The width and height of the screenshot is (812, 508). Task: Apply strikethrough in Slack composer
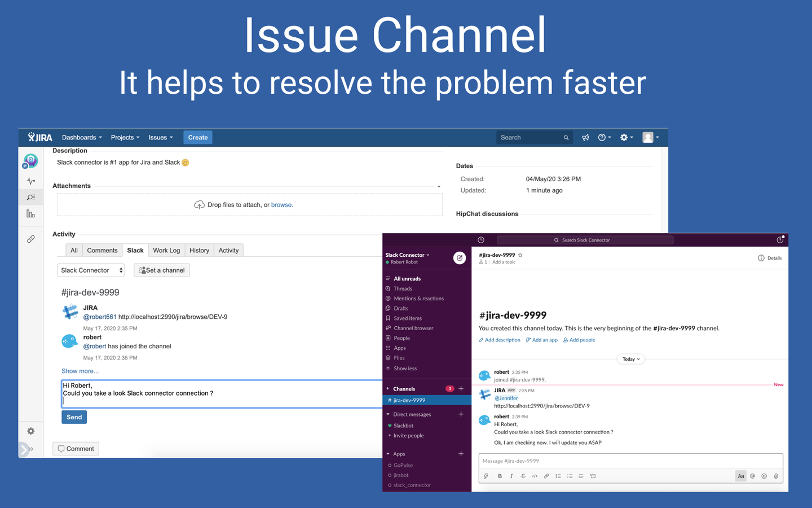523,476
